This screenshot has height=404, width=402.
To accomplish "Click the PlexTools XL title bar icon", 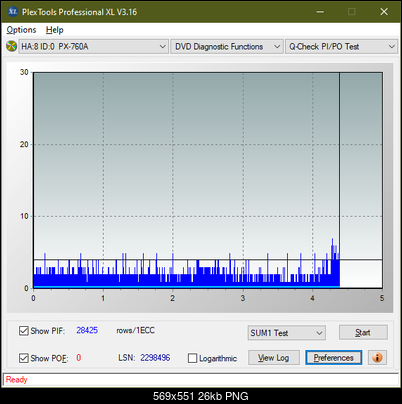I will coord(13,12).
